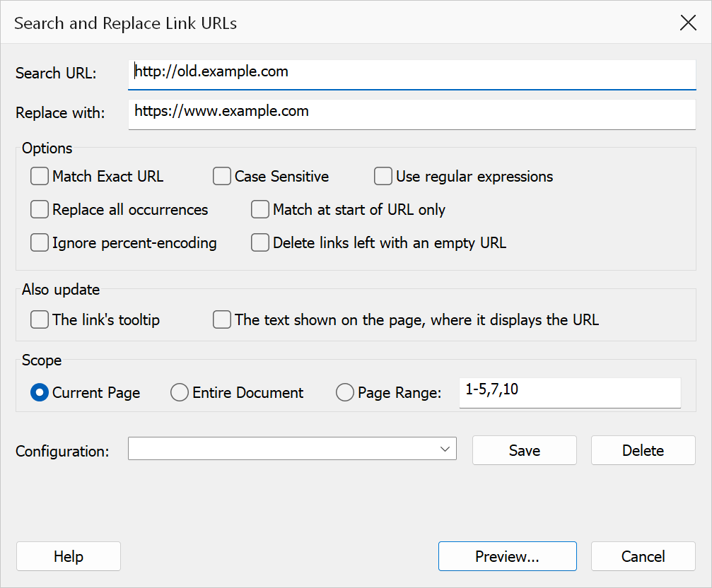Click the Save configuration button
The image size is (712, 588).
click(525, 450)
